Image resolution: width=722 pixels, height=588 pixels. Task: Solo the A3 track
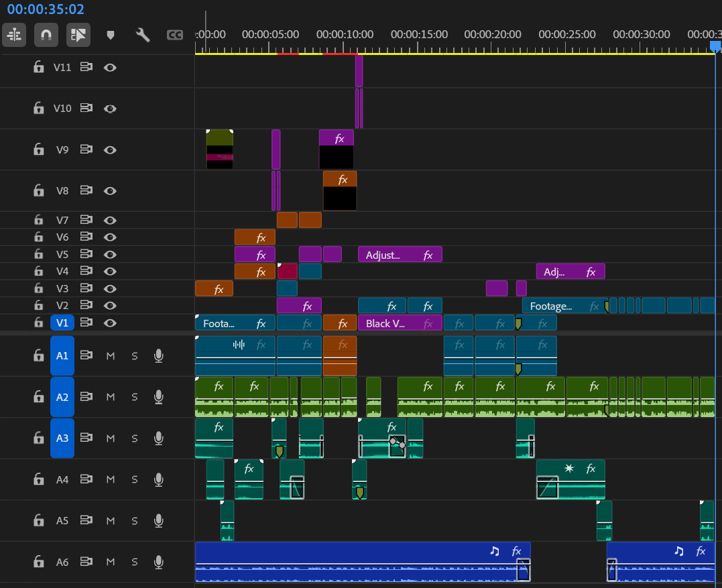click(x=134, y=438)
